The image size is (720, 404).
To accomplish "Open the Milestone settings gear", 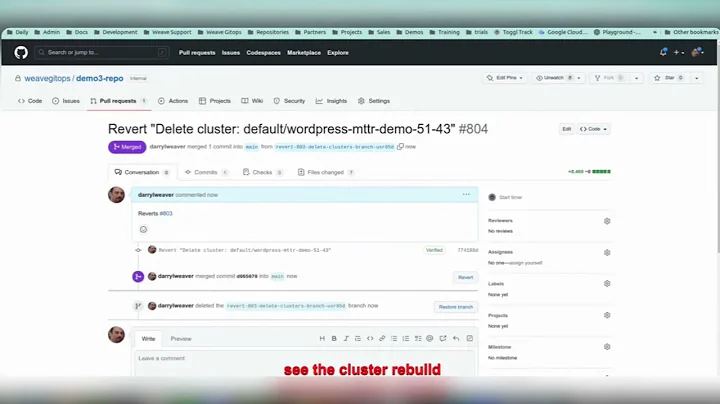I will pyautogui.click(x=607, y=347).
